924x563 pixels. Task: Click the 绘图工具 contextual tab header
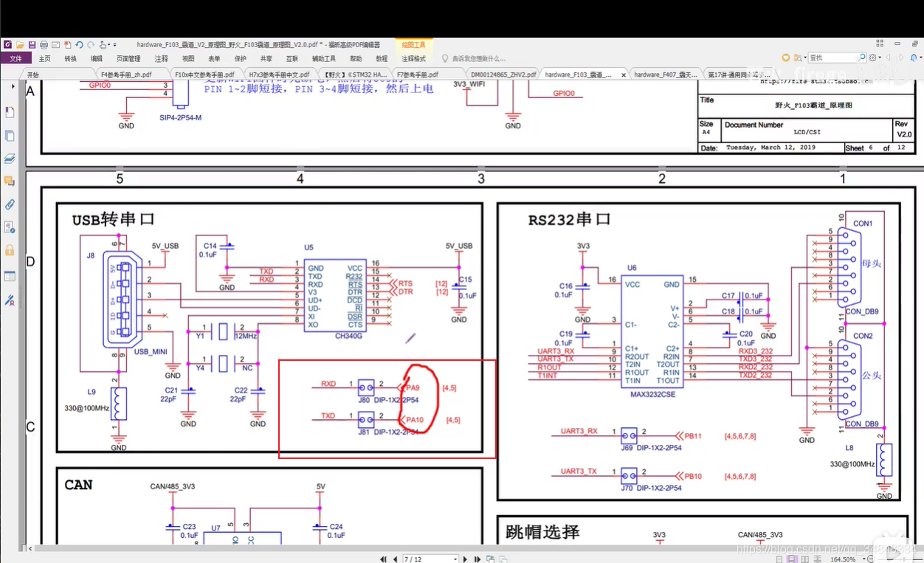tap(414, 45)
